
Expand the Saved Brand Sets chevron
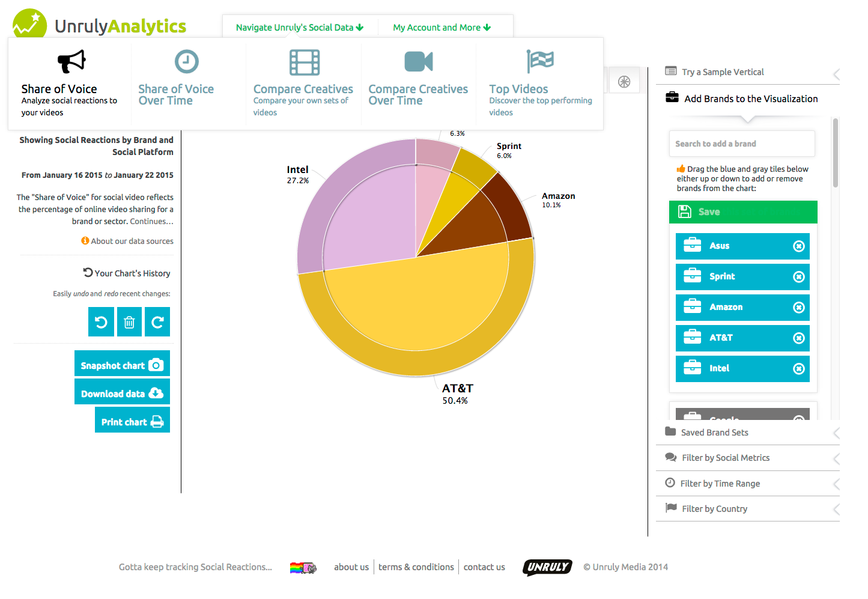click(x=836, y=433)
